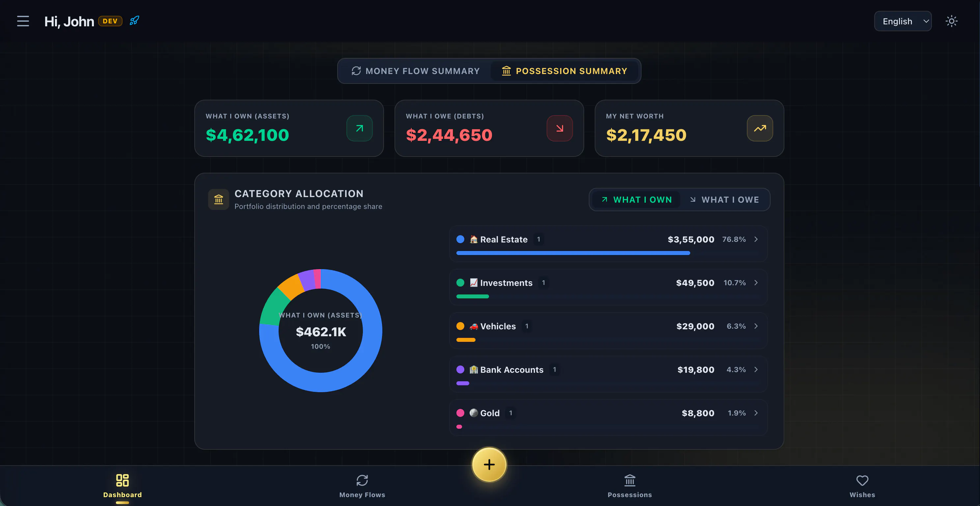Screen dimensions: 980x506
Task: Go to Possessions in bottom navigation
Action: pos(630,486)
